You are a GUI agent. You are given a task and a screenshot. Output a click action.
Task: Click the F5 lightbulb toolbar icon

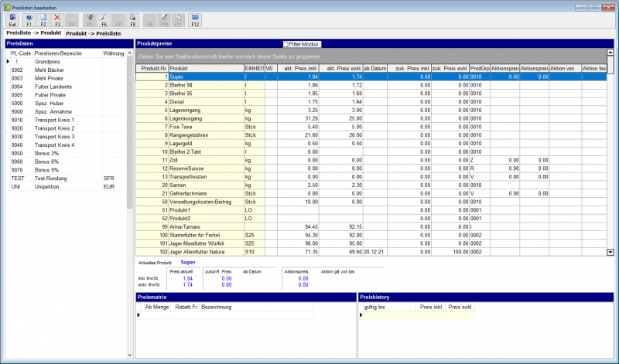[x=90, y=20]
